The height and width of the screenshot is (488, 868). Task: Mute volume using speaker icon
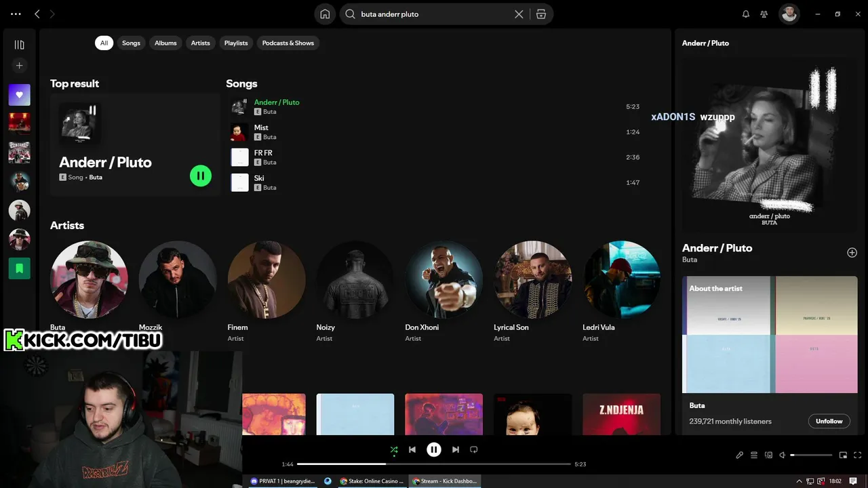click(783, 455)
